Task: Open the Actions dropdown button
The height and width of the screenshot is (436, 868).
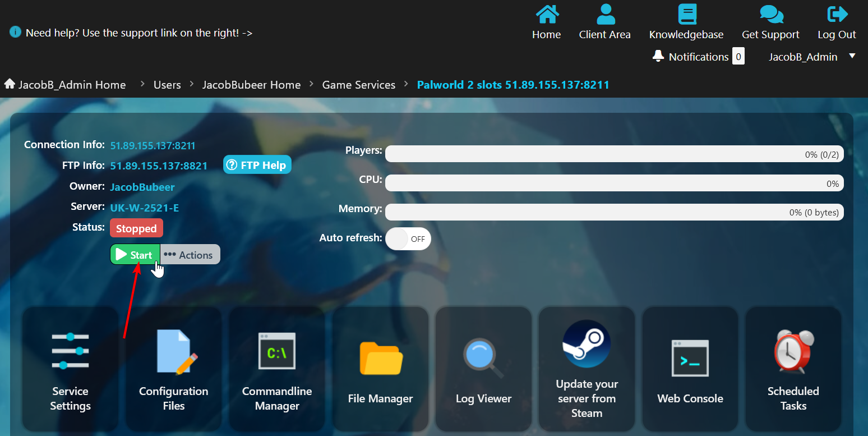Action: [190, 255]
